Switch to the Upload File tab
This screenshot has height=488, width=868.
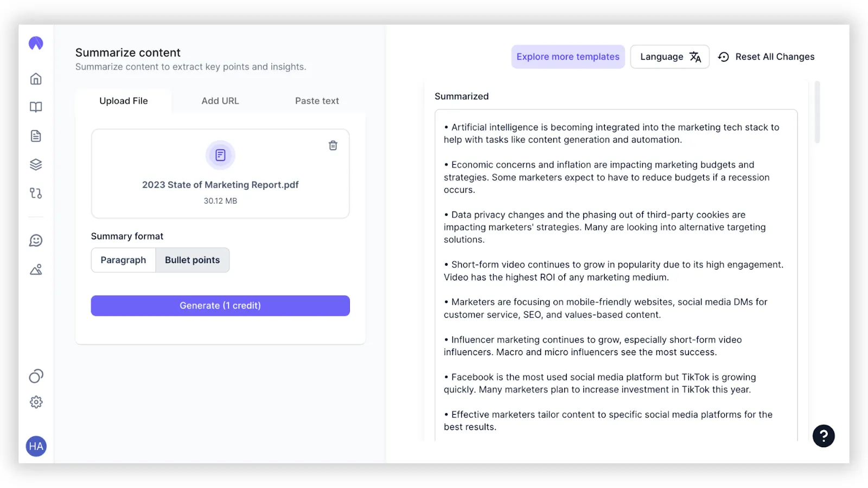(124, 101)
